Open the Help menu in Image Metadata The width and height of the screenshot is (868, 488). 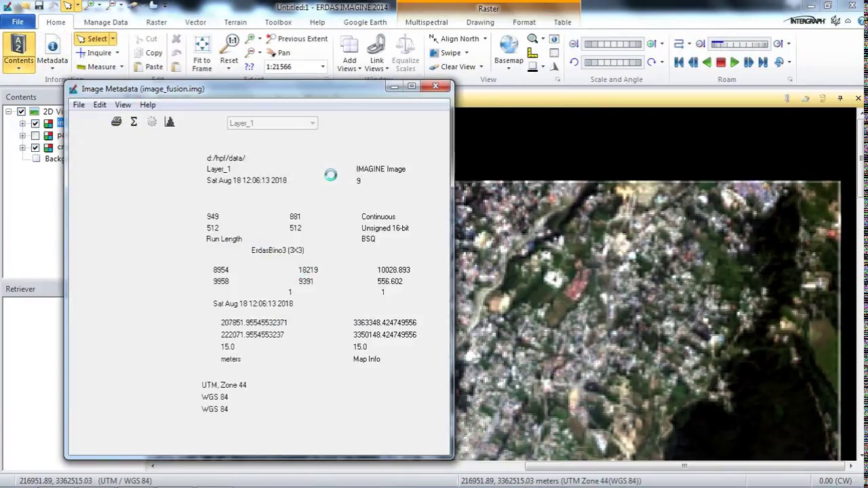(x=148, y=104)
